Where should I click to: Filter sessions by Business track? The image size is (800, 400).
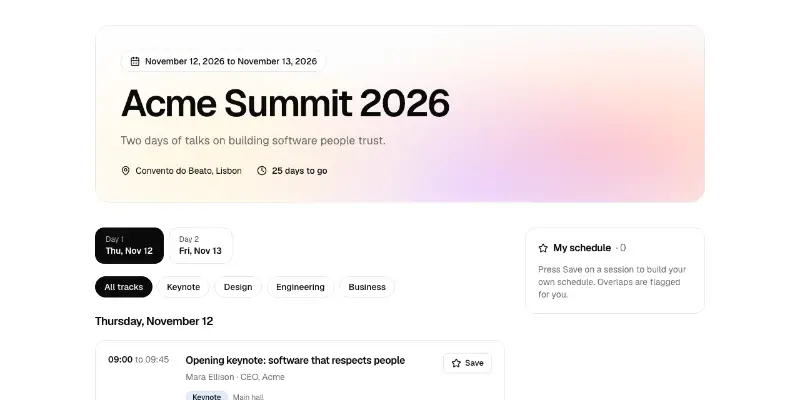click(367, 287)
